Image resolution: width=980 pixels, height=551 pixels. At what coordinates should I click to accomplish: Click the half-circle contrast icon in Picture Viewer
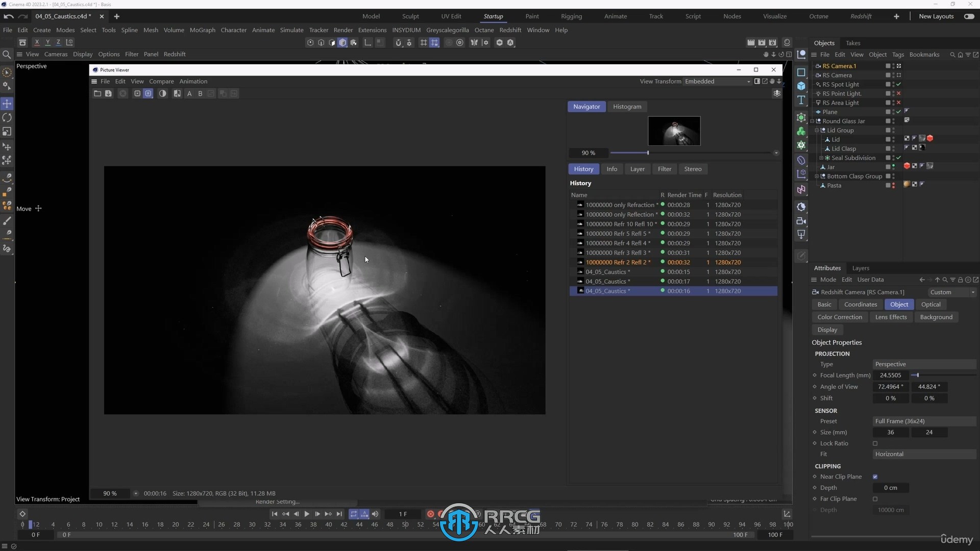point(162,93)
